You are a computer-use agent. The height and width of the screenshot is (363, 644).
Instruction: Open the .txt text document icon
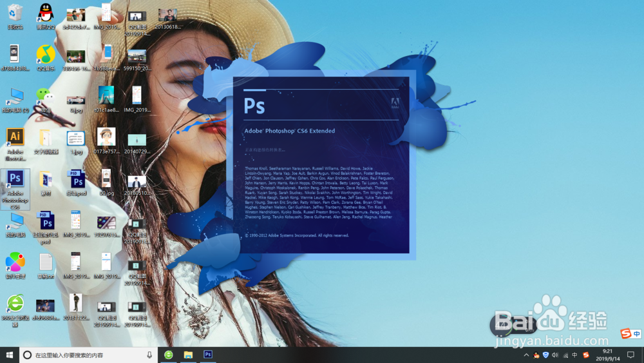pyautogui.click(x=46, y=266)
